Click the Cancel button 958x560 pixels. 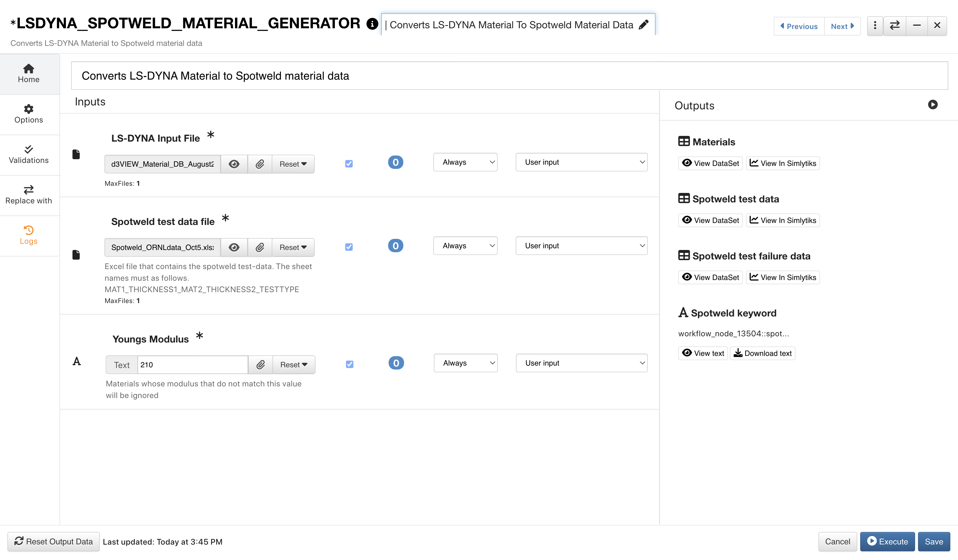[837, 541]
